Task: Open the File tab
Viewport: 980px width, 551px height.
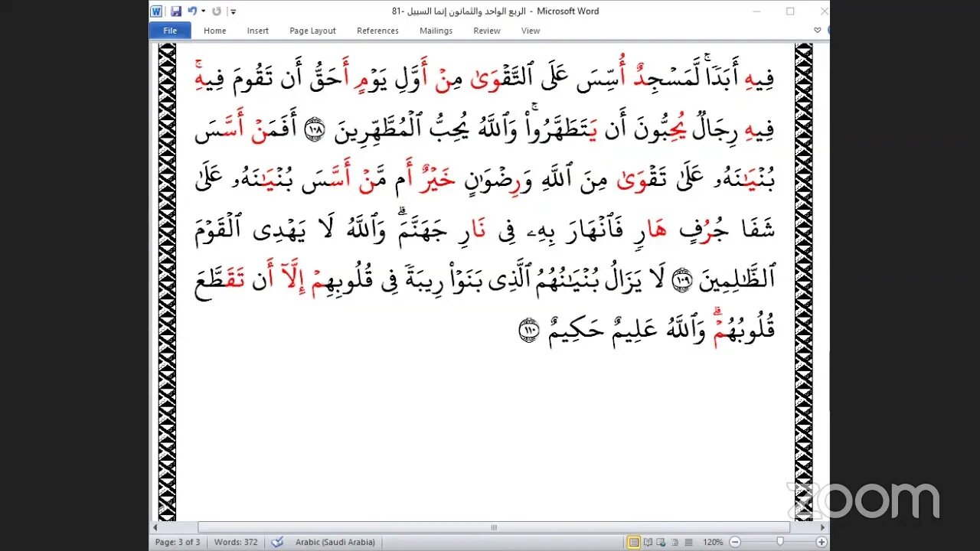Action: [x=170, y=31]
